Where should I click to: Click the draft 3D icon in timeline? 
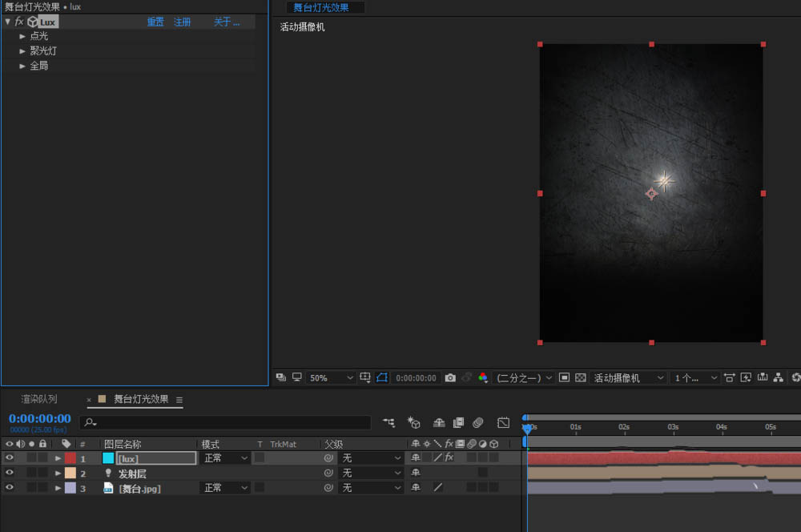click(413, 422)
